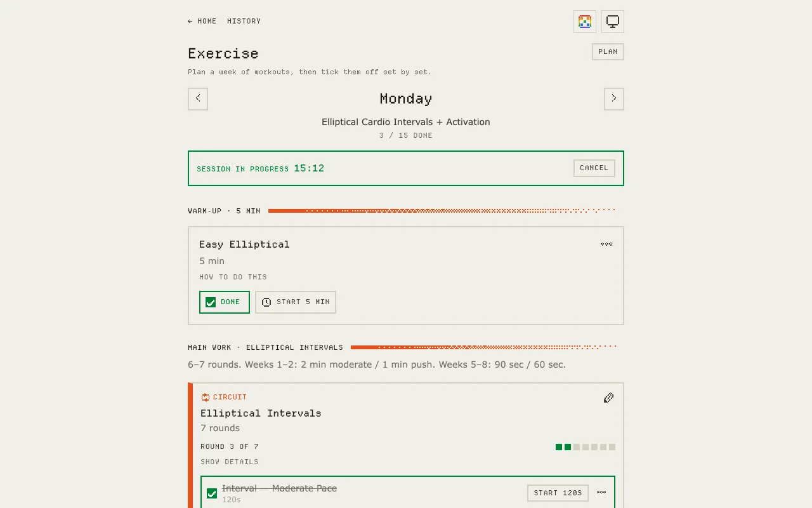
Task: Open Easy Elliptical three-dot options menu
Action: tap(606, 244)
